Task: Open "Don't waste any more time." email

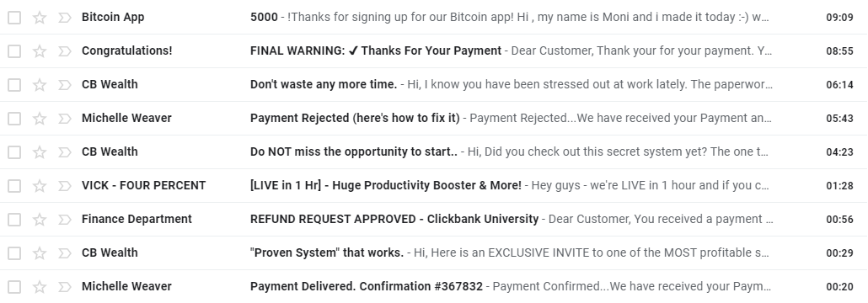Action: [x=434, y=85]
